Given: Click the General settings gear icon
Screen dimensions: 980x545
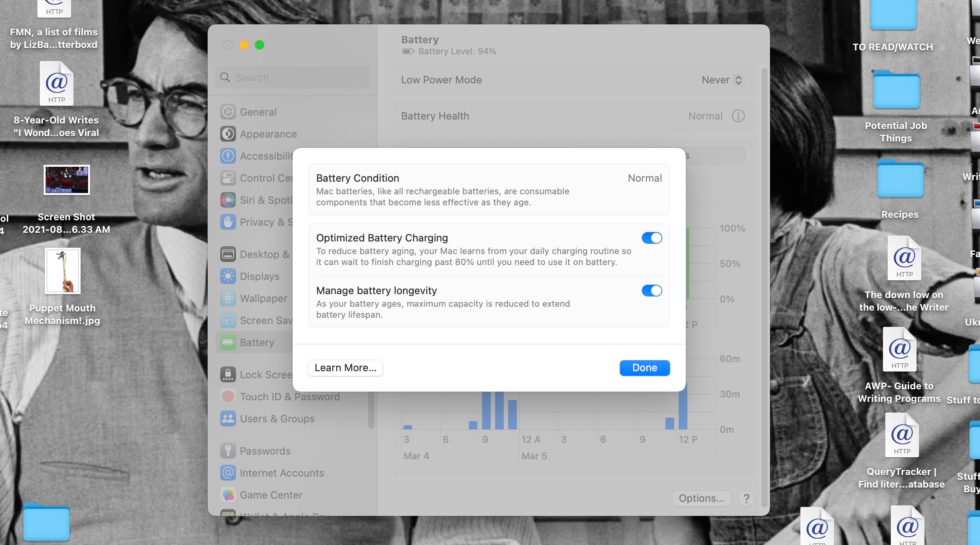Looking at the screenshot, I should (228, 112).
